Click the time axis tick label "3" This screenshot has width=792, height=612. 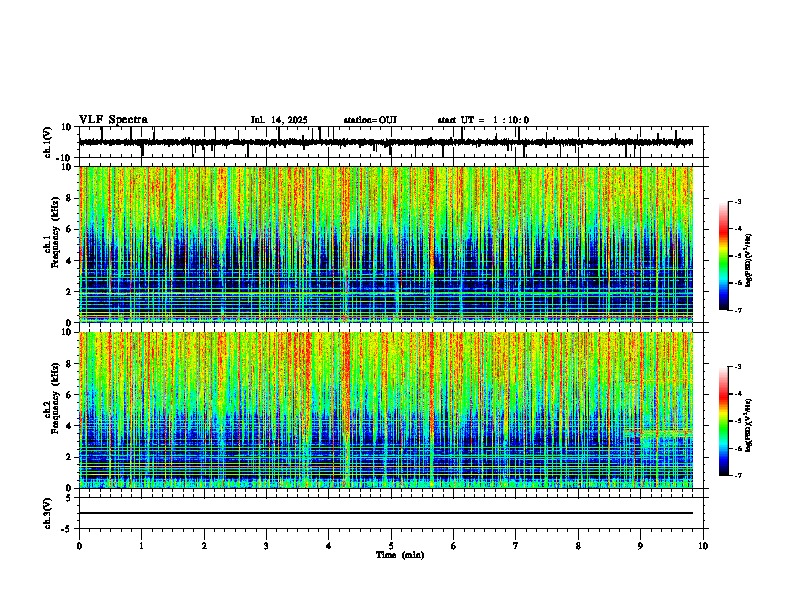(266, 546)
